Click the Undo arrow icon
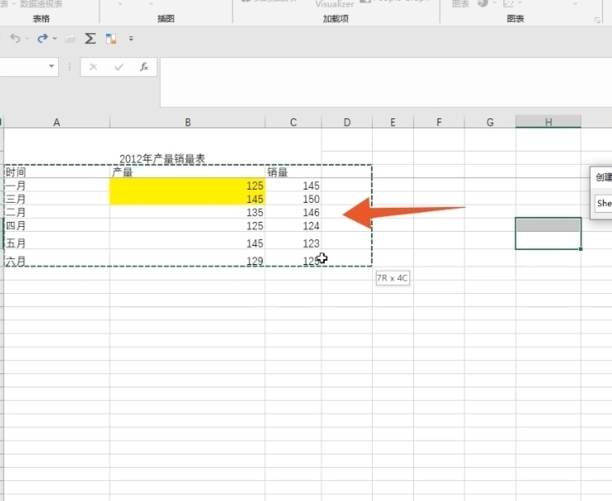The image size is (612, 501). click(x=15, y=38)
